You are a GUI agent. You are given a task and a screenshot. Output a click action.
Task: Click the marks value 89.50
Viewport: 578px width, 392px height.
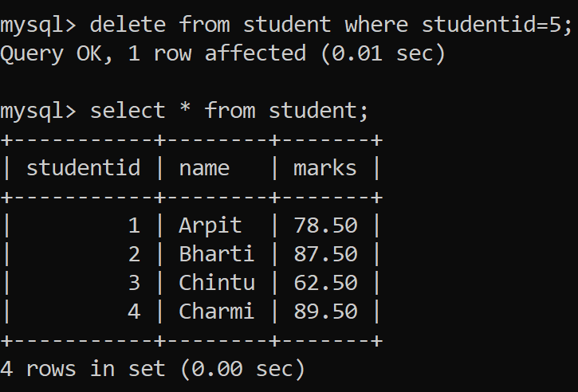(x=325, y=312)
